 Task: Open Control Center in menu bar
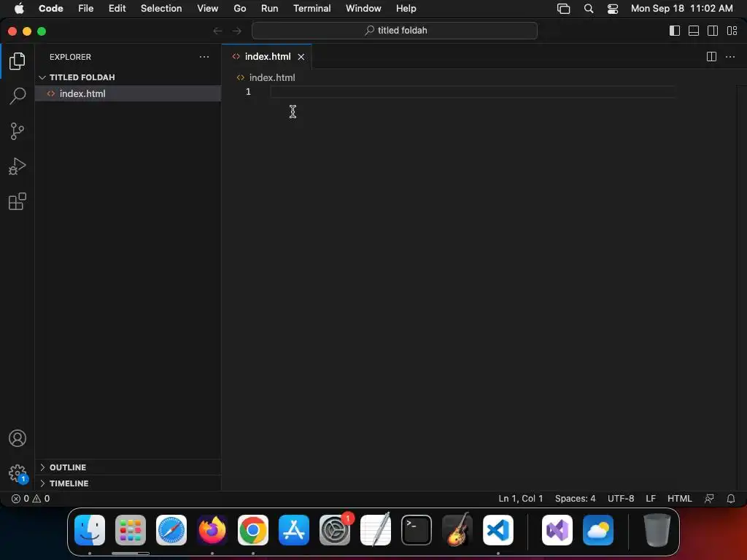pos(613,9)
